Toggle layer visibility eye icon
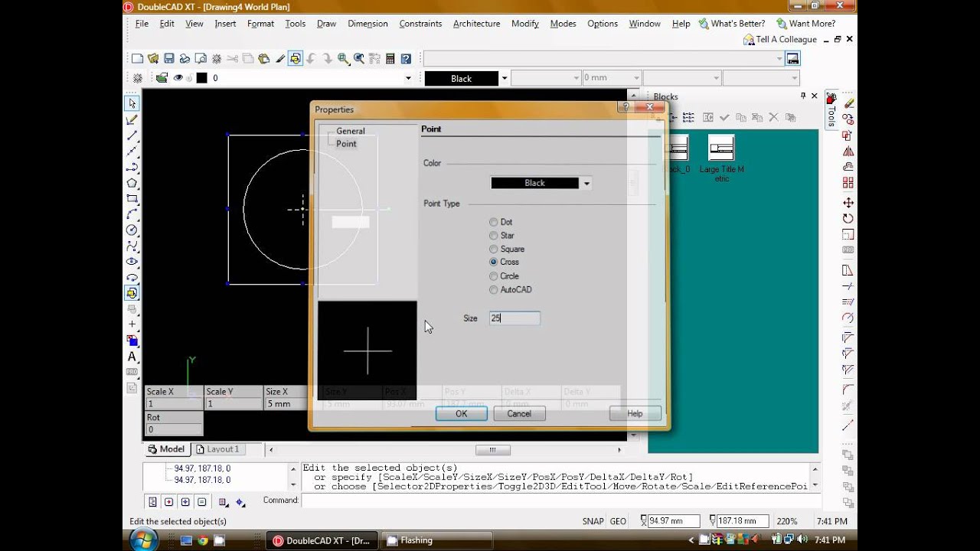Viewport: 980px width, 551px height. tap(178, 78)
